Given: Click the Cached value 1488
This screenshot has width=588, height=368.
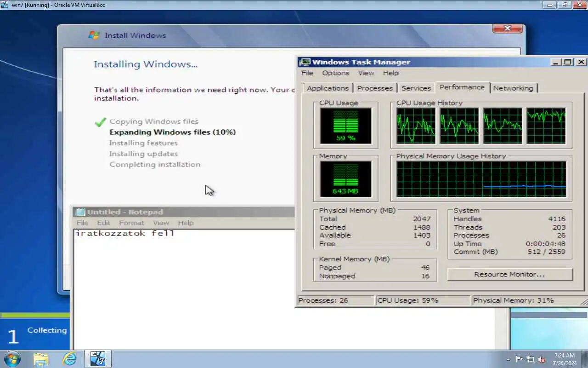Looking at the screenshot, I should (422, 227).
